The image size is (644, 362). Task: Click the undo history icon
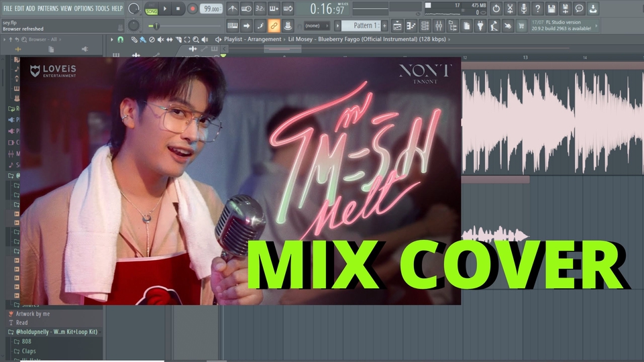496,8
